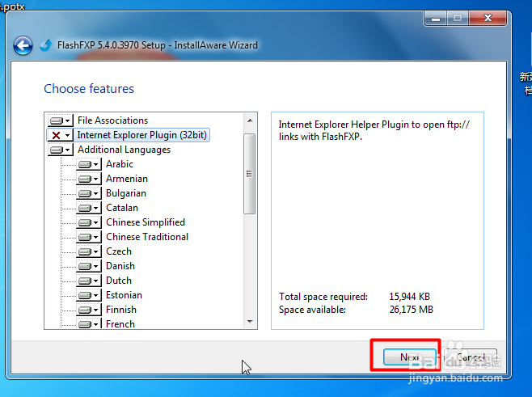Image resolution: width=532 pixels, height=397 pixels.
Task: Open Dutch language install dropdown
Action: [x=89, y=281]
